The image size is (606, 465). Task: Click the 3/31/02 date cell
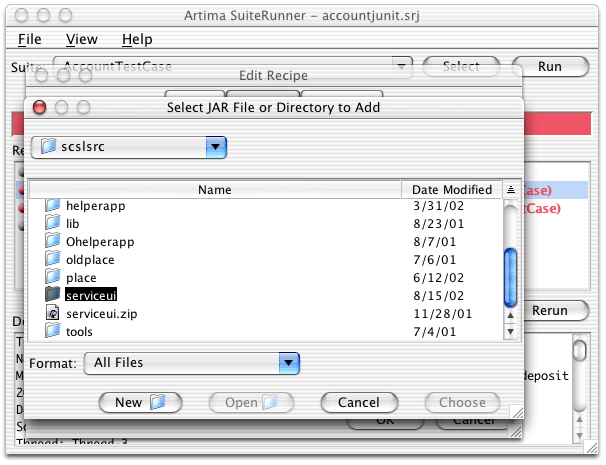[438, 206]
